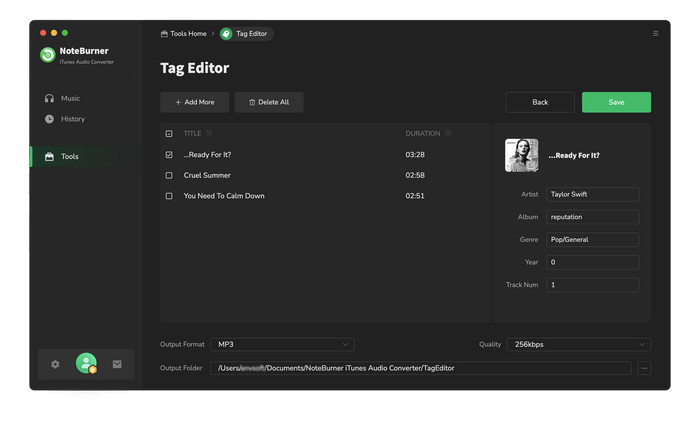Click the Track Num input field
The height and width of the screenshot is (429, 700).
coord(592,285)
